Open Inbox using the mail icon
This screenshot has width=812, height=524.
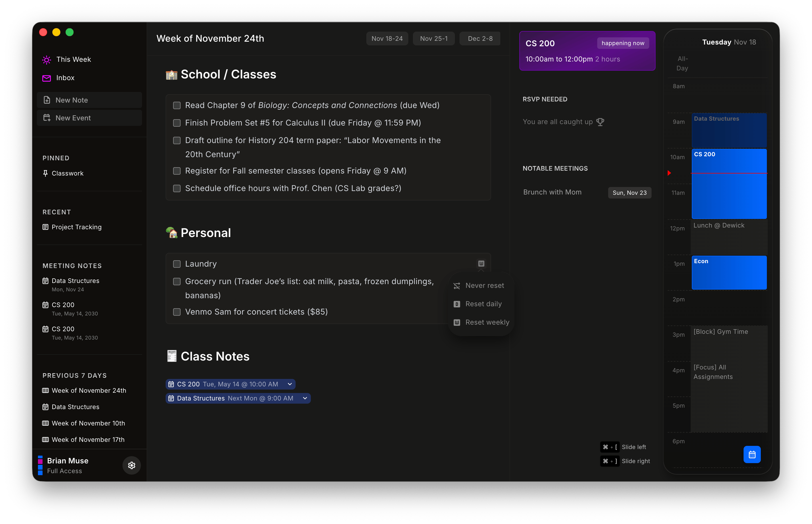(46, 78)
